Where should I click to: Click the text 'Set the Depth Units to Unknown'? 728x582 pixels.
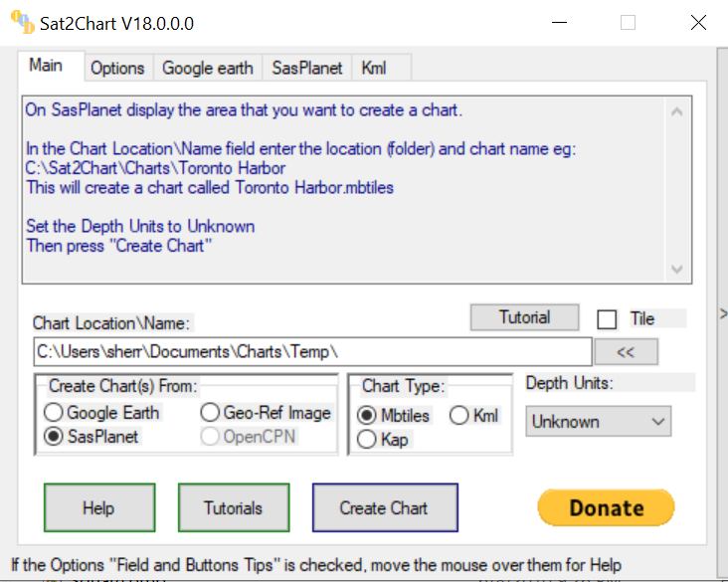(140, 226)
